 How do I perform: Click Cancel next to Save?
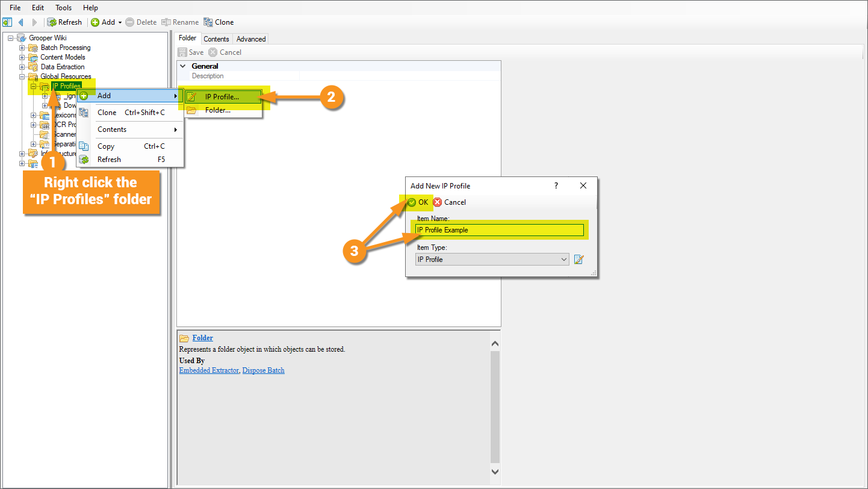click(x=225, y=52)
